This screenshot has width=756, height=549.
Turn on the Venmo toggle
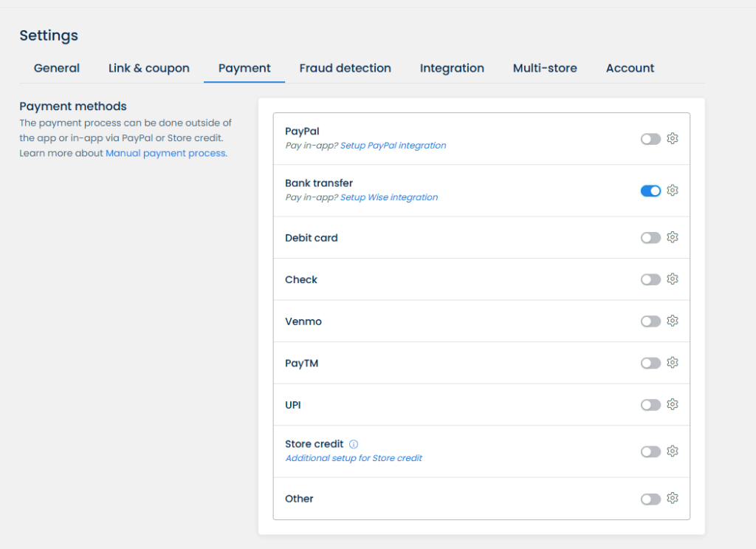click(650, 321)
